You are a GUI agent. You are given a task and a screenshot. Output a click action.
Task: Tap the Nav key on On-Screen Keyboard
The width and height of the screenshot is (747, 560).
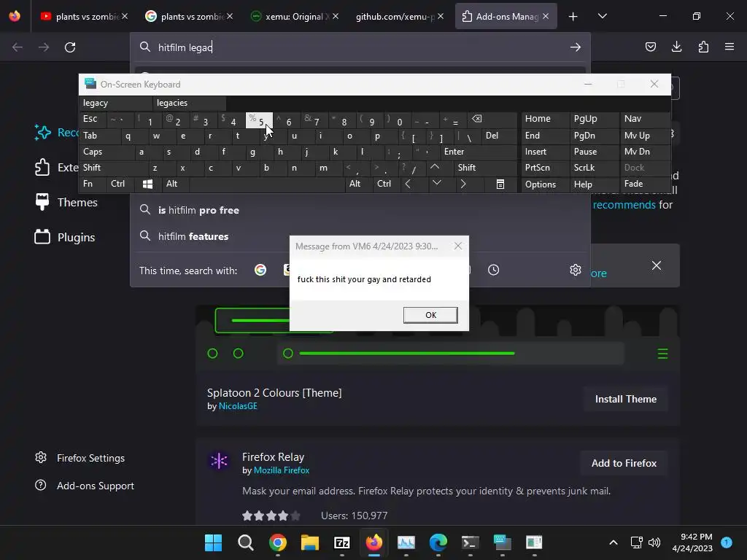644,119
